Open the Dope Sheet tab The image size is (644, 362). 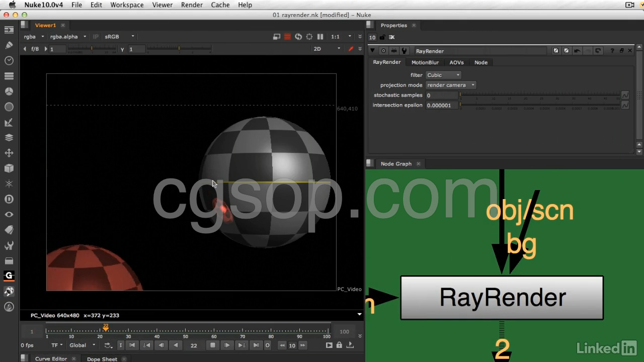point(102,359)
